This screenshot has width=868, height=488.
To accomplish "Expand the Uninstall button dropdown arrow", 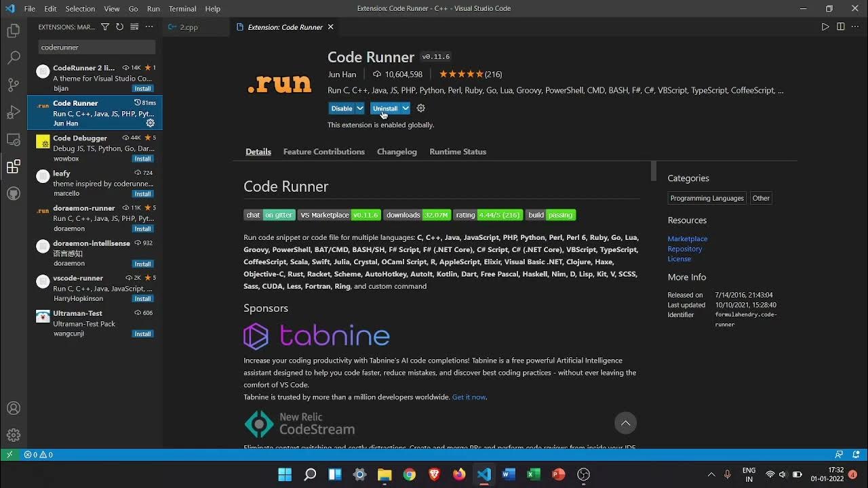I will pos(406,108).
